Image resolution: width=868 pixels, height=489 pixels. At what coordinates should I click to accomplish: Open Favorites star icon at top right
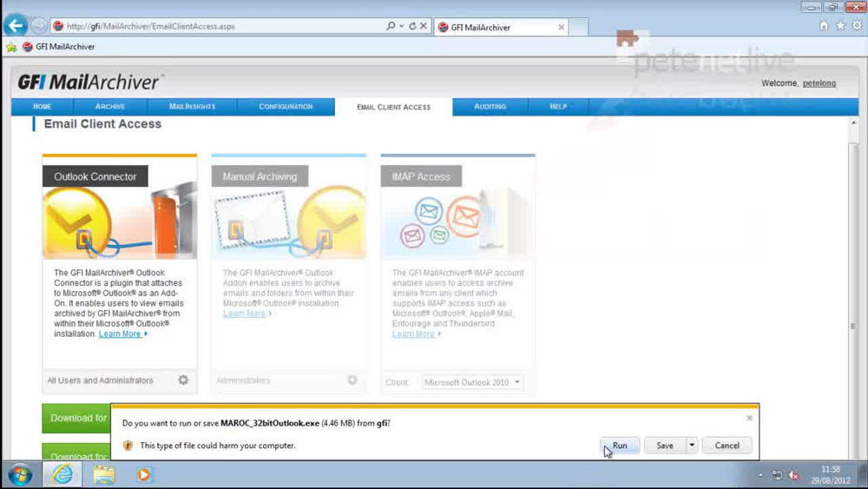(840, 25)
